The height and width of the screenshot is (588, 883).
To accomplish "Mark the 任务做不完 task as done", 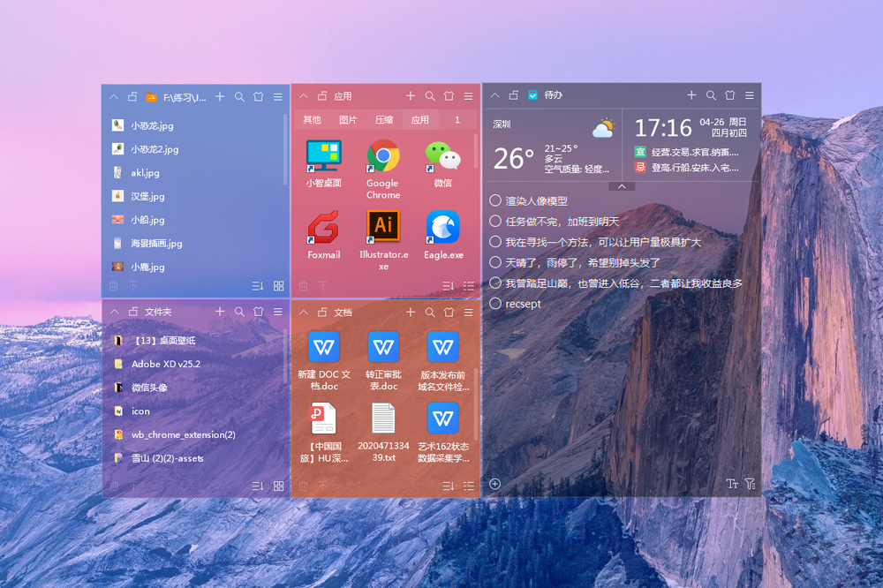I will (x=495, y=222).
